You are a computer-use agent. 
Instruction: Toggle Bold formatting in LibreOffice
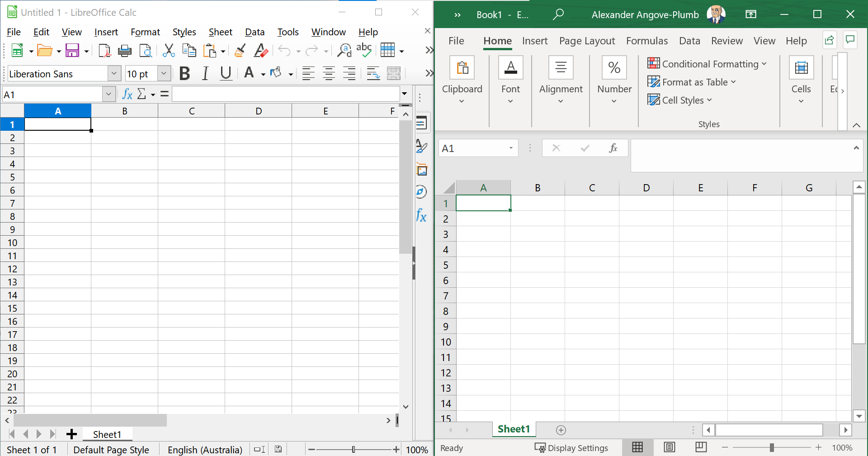[x=184, y=73]
